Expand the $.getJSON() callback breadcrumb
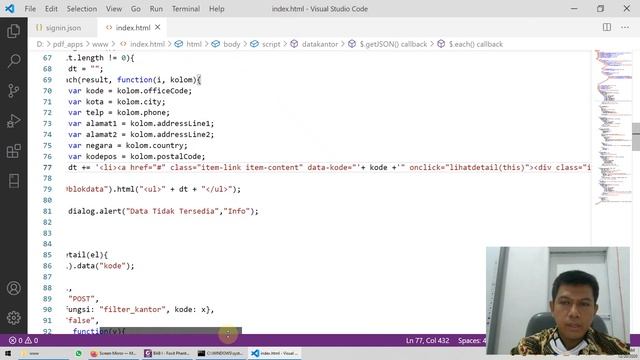640x360 pixels. (388, 44)
